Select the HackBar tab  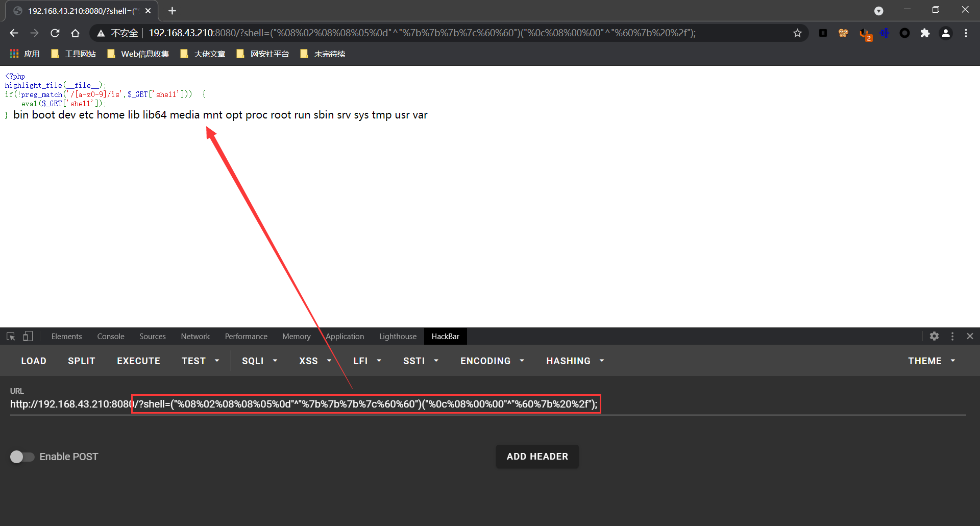(x=446, y=336)
